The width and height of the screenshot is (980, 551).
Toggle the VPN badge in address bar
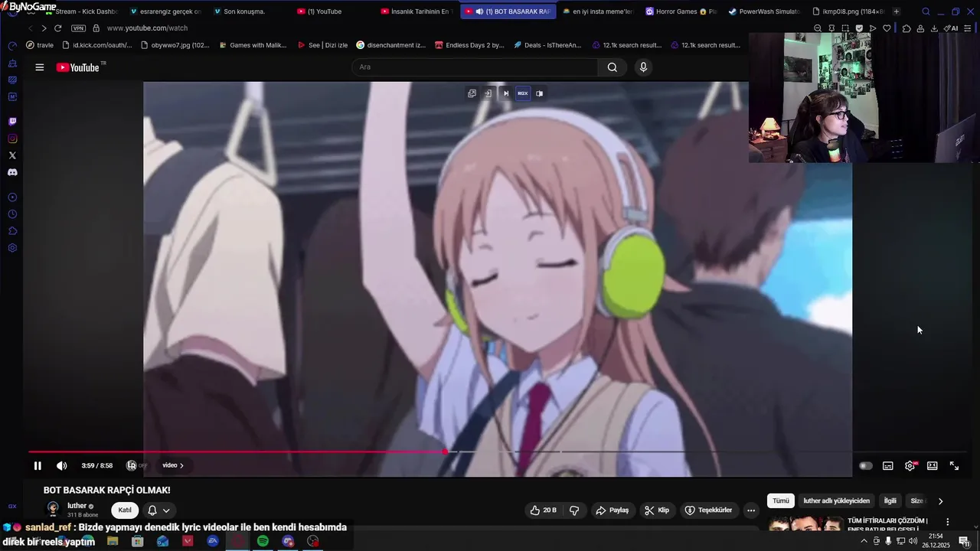78,28
